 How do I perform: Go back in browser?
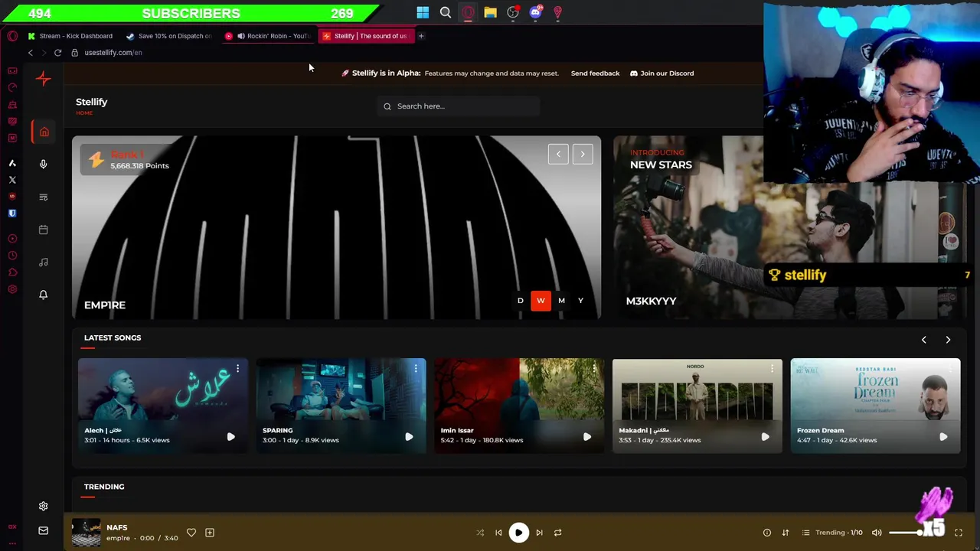pos(31,53)
